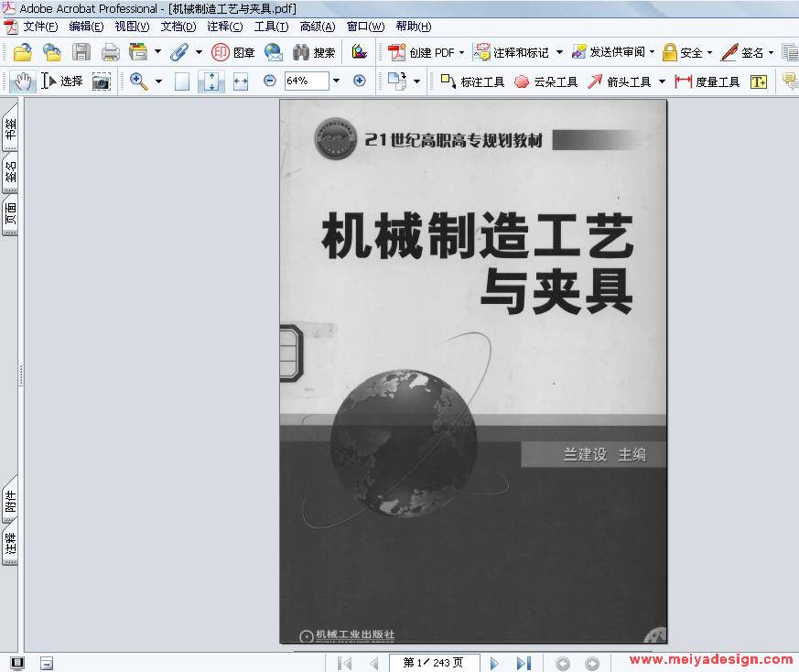Select the Hand tool
This screenshot has width=799, height=672.
[x=22, y=81]
